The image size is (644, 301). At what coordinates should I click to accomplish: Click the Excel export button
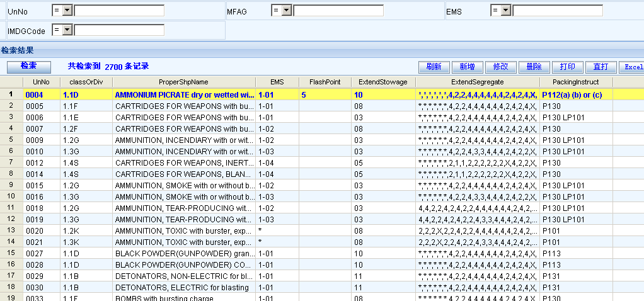(x=633, y=67)
